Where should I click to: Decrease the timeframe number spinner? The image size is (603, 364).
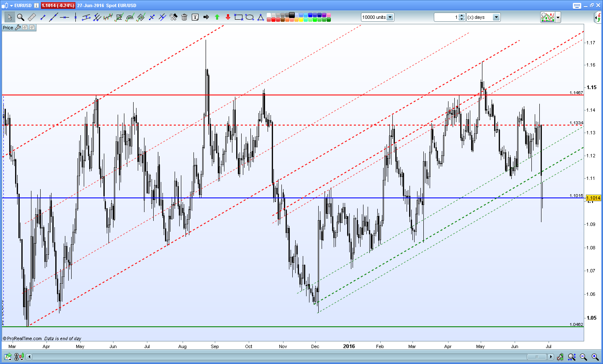461,19
